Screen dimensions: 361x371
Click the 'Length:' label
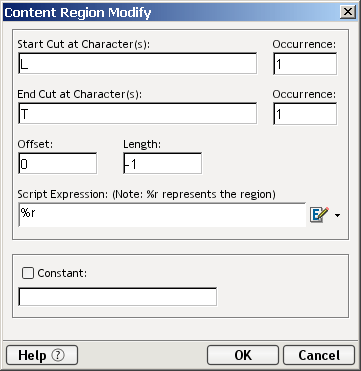coord(142,144)
